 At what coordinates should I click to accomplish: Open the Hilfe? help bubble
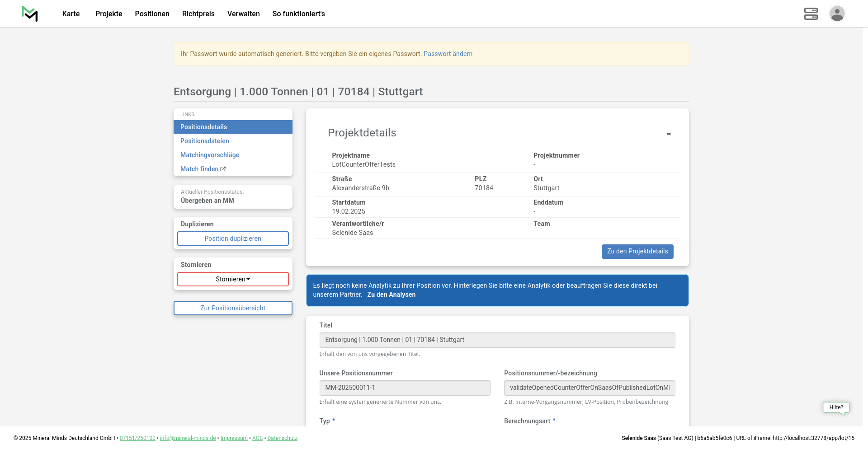pos(836,407)
